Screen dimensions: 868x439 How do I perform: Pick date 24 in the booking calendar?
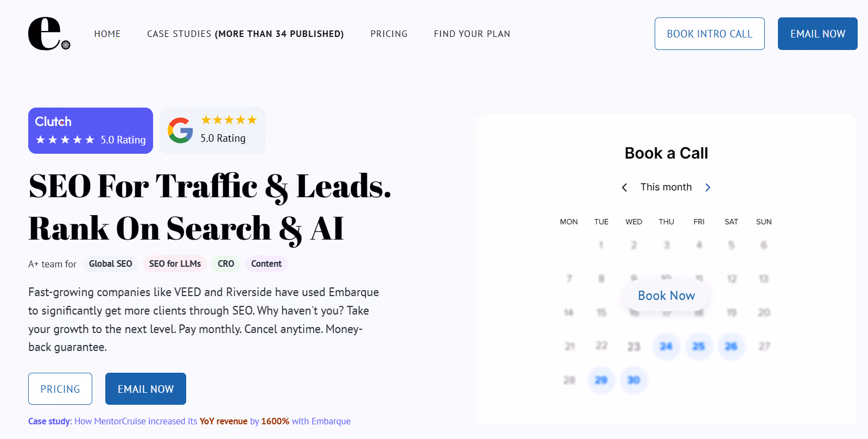(x=666, y=346)
